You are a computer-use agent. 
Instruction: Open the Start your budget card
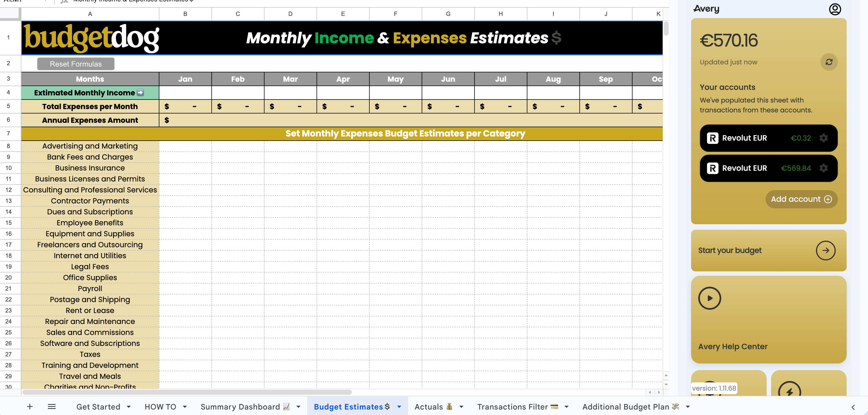(x=768, y=250)
